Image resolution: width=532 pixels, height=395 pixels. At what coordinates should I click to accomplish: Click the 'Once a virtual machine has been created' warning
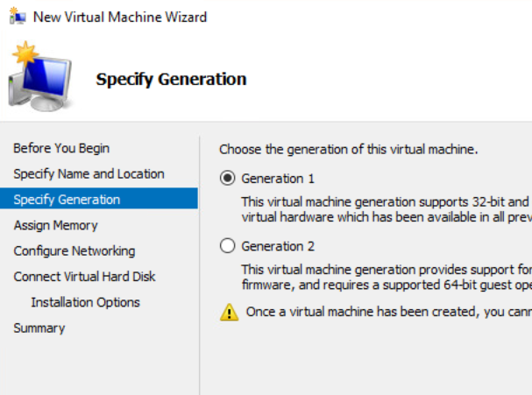point(389,312)
